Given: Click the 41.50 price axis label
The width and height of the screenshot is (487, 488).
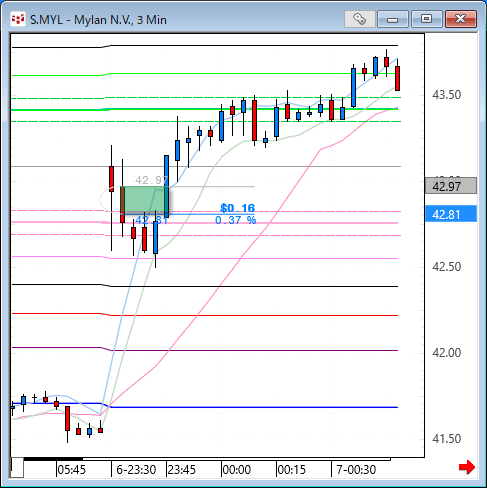Looking at the screenshot, I should pyautogui.click(x=446, y=439).
